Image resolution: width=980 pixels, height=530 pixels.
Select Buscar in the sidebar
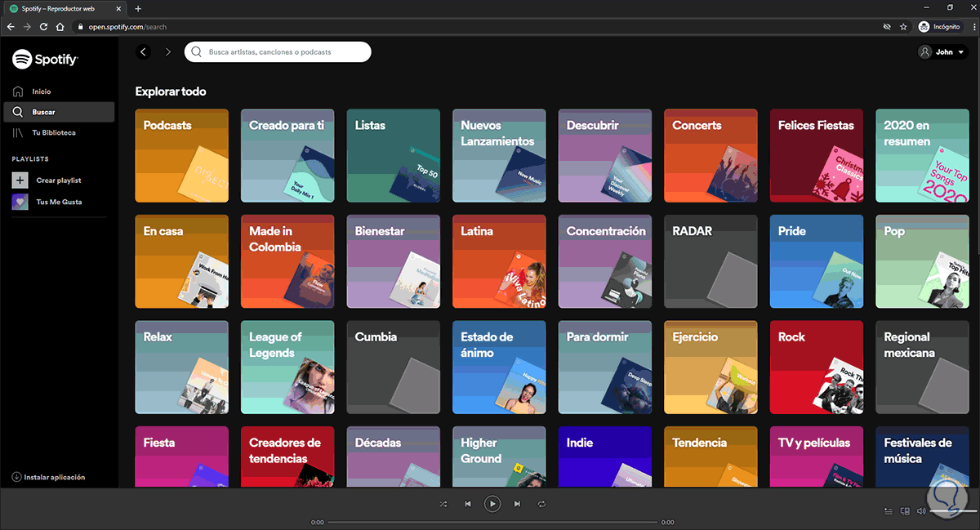59,112
